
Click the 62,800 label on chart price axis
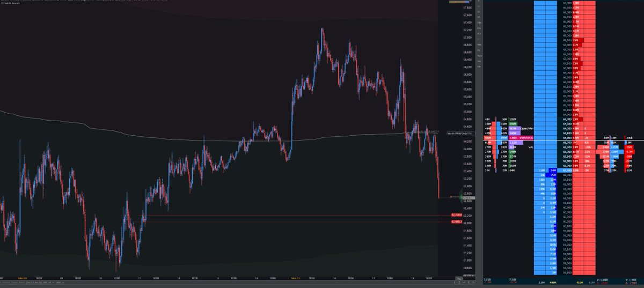pyautogui.click(x=467, y=193)
